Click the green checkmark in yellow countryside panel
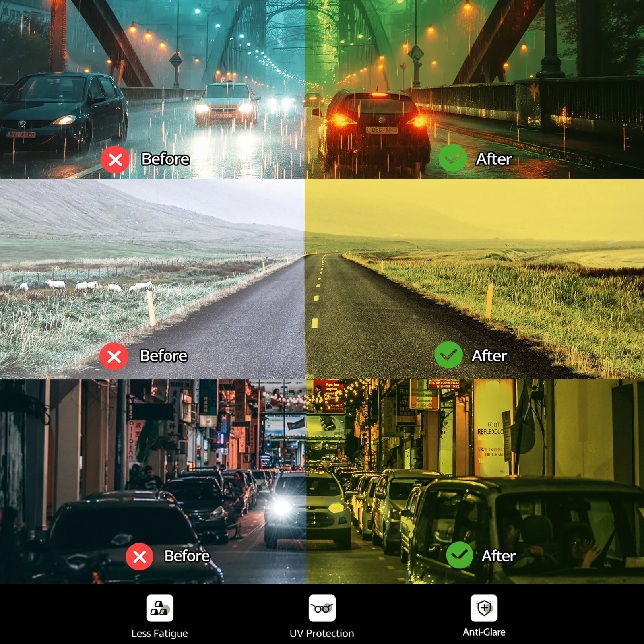 tap(448, 355)
